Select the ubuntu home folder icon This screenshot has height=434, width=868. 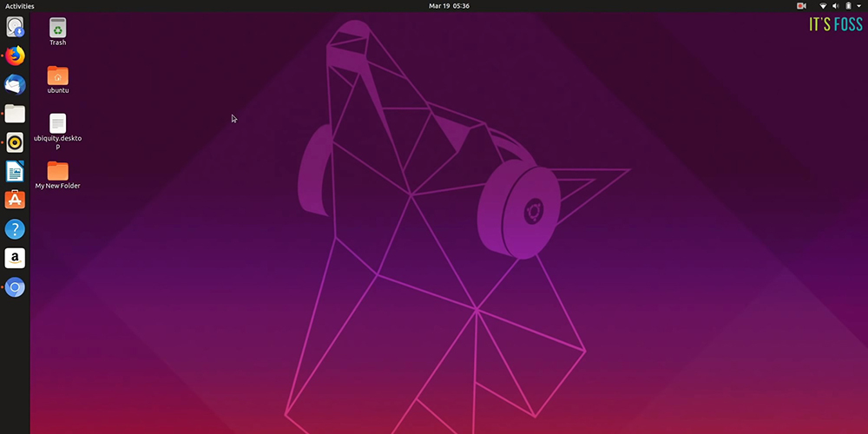coord(57,76)
